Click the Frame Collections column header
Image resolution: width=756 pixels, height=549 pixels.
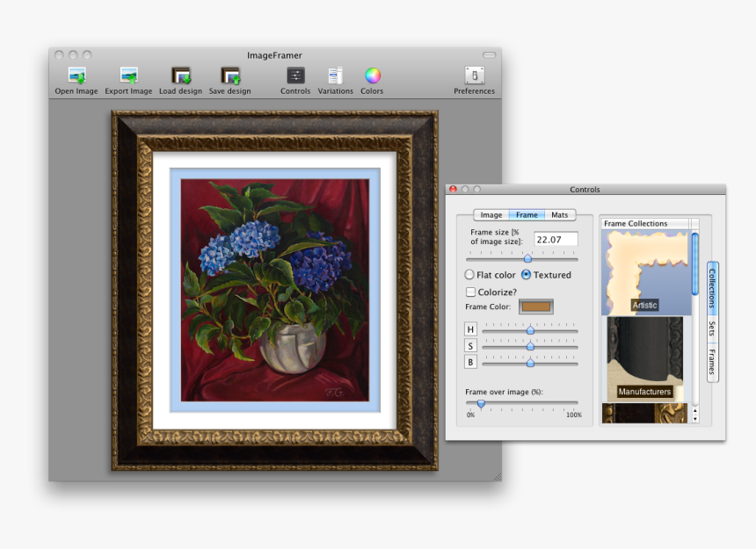click(x=646, y=223)
